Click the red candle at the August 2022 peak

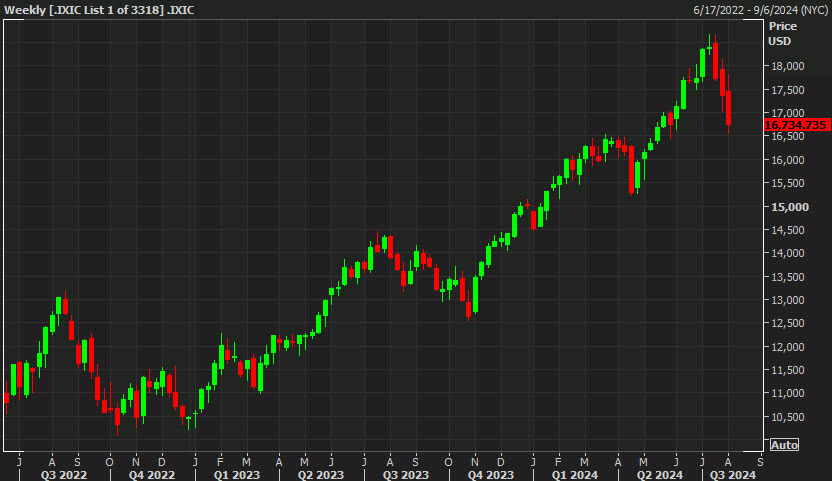[65, 306]
